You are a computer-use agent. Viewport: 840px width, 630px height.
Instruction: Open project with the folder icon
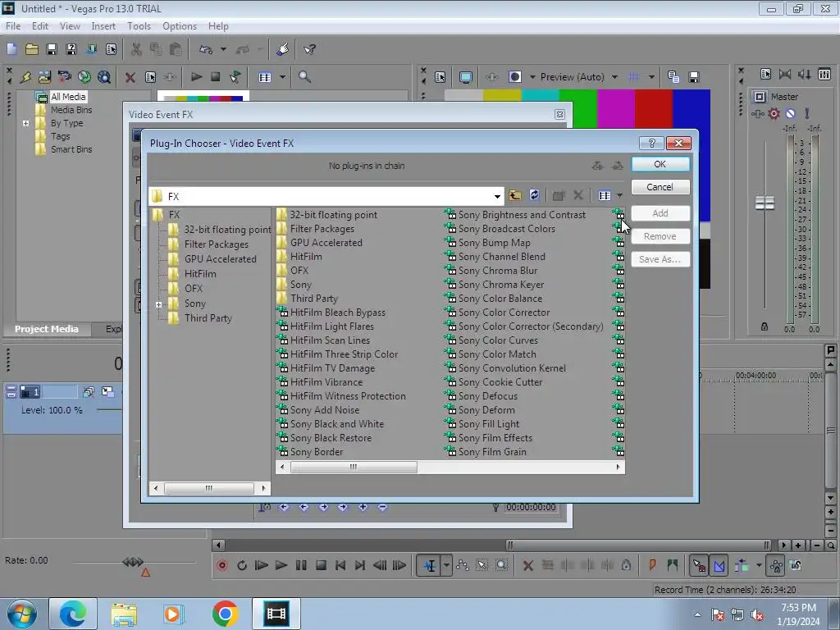tap(32, 49)
